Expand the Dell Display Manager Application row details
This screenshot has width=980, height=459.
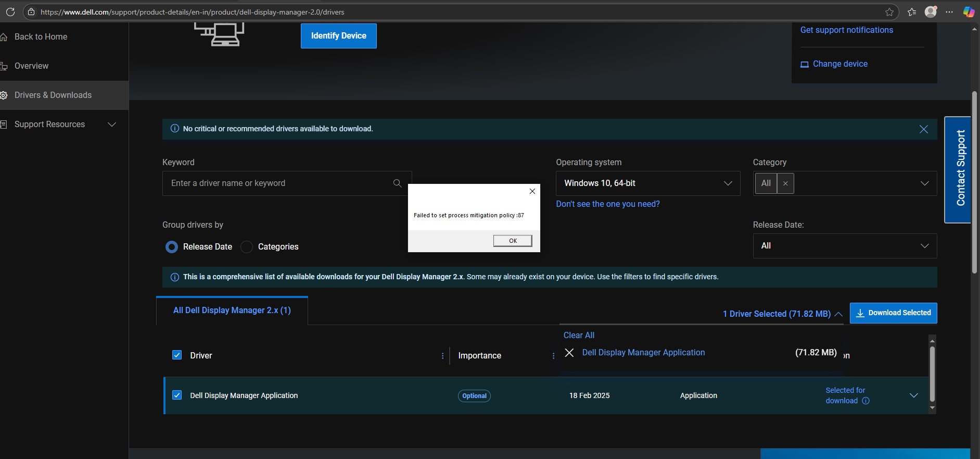tap(913, 395)
